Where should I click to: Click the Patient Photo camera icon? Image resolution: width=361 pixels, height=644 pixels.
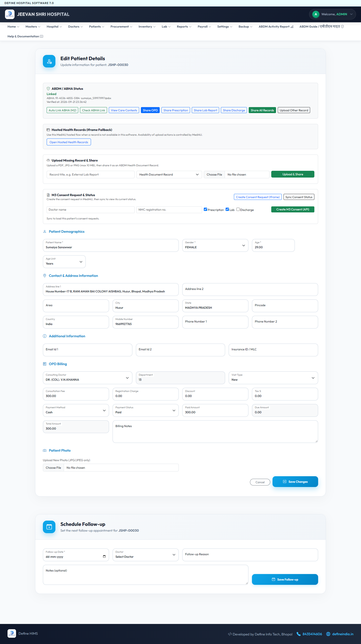click(x=45, y=450)
